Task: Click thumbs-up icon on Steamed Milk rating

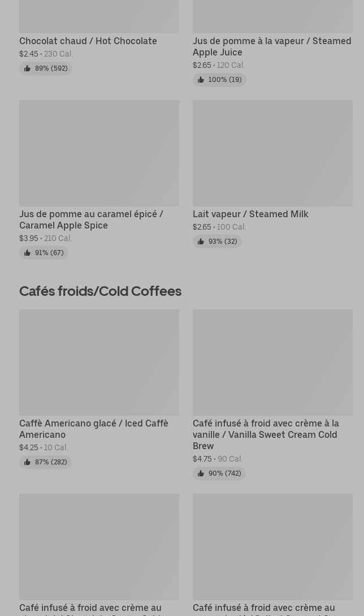Action: click(201, 242)
